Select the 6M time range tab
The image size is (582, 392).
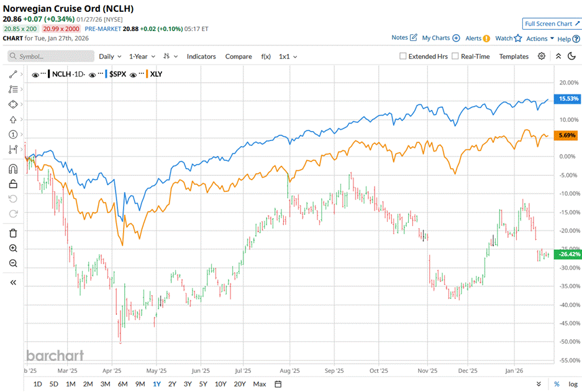[x=122, y=384]
